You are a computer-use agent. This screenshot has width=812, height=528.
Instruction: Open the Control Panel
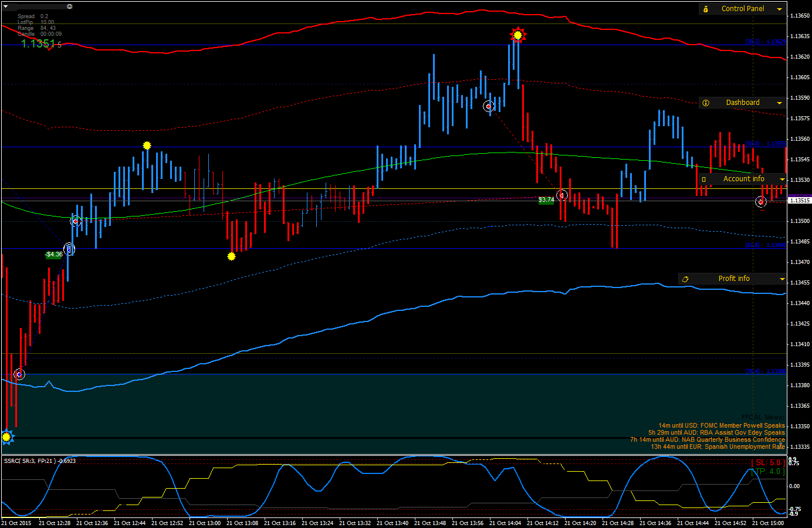tap(742, 9)
